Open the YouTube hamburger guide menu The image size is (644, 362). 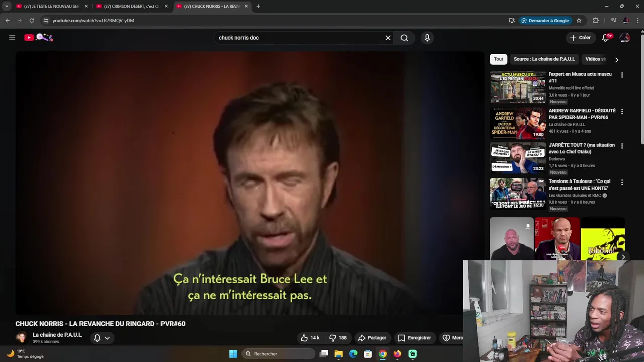tap(12, 38)
